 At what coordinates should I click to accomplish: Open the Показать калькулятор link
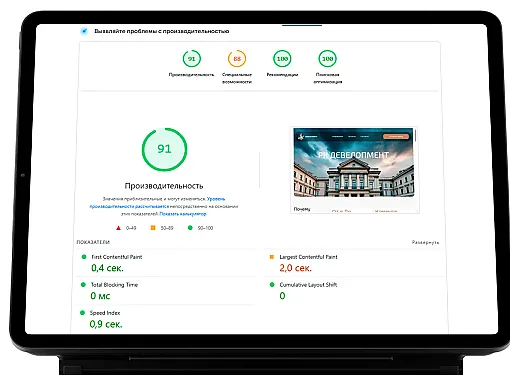tap(183, 214)
